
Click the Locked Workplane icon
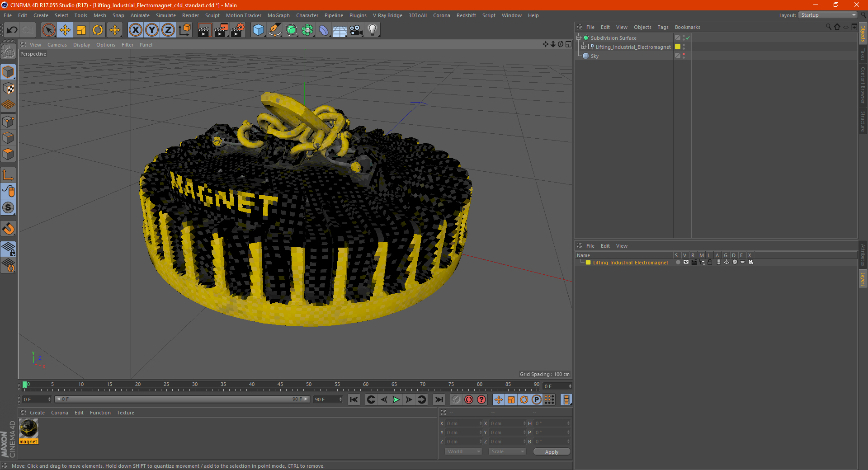coord(8,249)
